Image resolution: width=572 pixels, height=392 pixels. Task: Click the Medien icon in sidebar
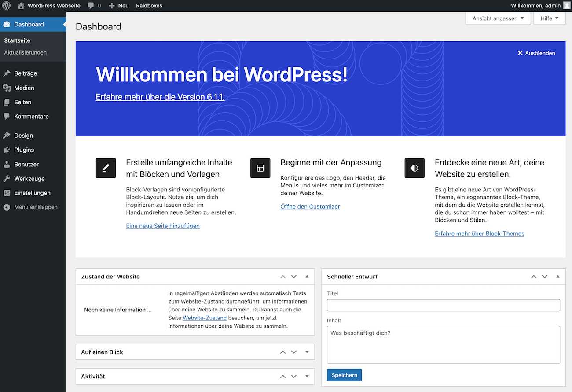click(7, 88)
